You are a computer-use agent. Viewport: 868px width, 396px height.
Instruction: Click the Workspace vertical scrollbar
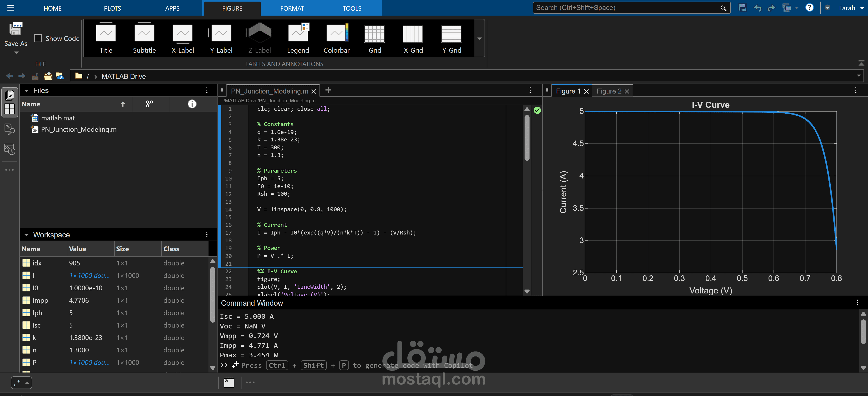(x=212, y=295)
